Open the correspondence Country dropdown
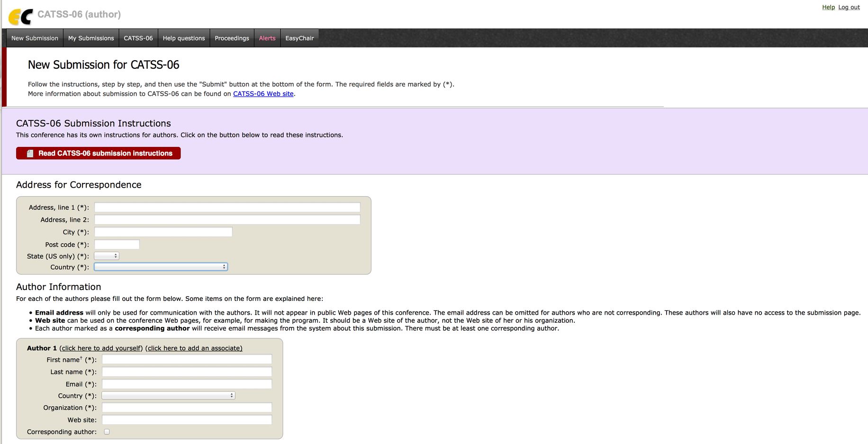The height and width of the screenshot is (444, 868). [x=161, y=267]
